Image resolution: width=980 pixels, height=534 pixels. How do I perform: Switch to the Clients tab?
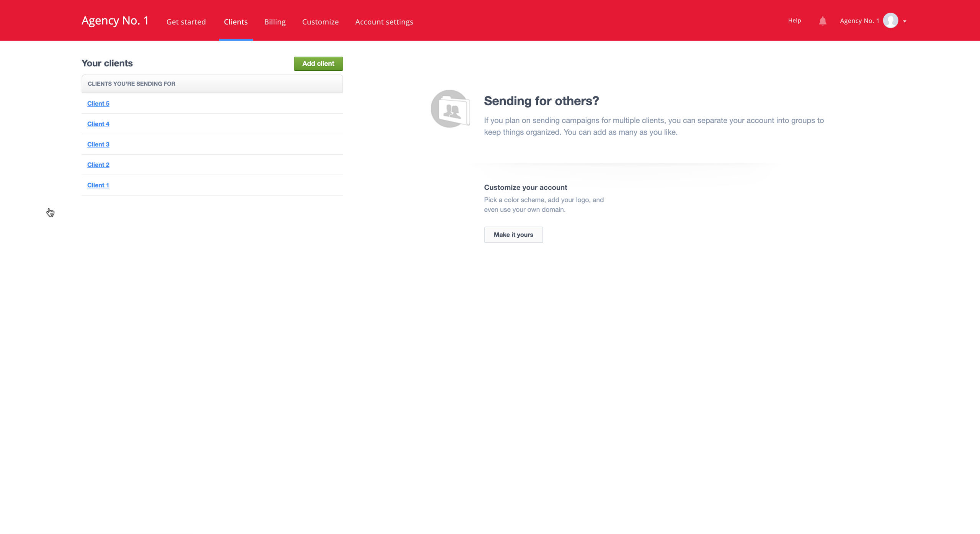pos(235,22)
